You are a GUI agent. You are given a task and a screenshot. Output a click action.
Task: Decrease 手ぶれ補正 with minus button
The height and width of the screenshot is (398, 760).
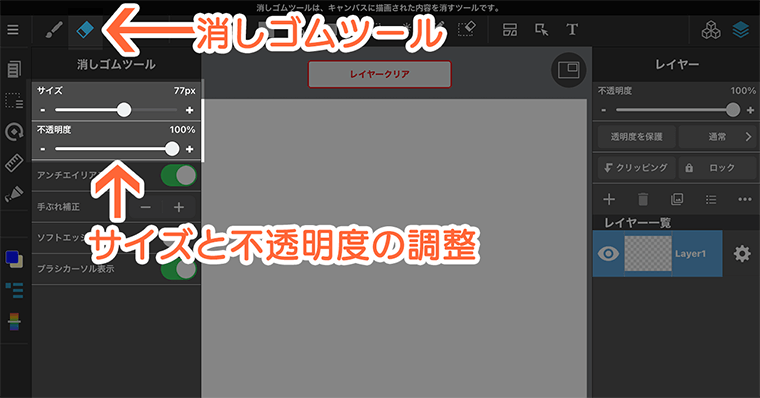click(x=145, y=207)
